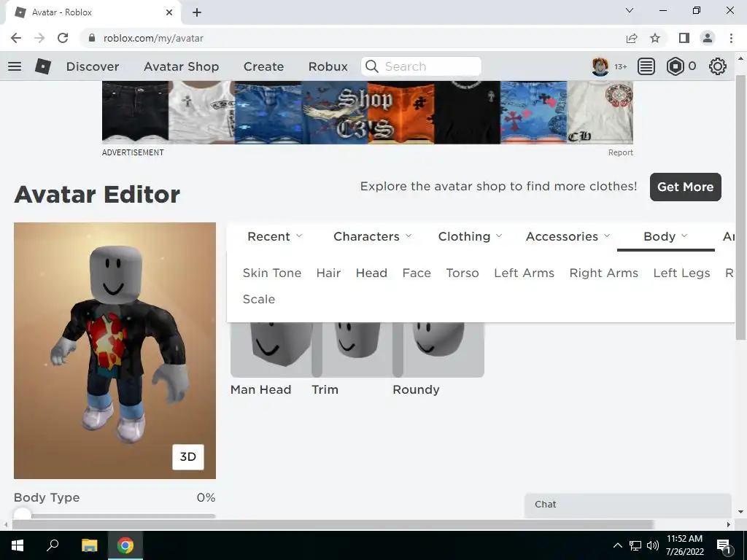Click the Shop C3'S advertisement banner
747x560 pixels.
(x=368, y=112)
